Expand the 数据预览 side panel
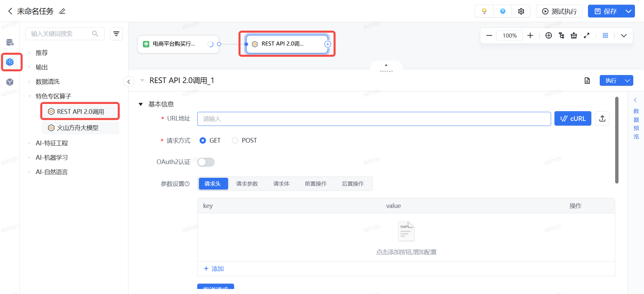 click(x=636, y=119)
